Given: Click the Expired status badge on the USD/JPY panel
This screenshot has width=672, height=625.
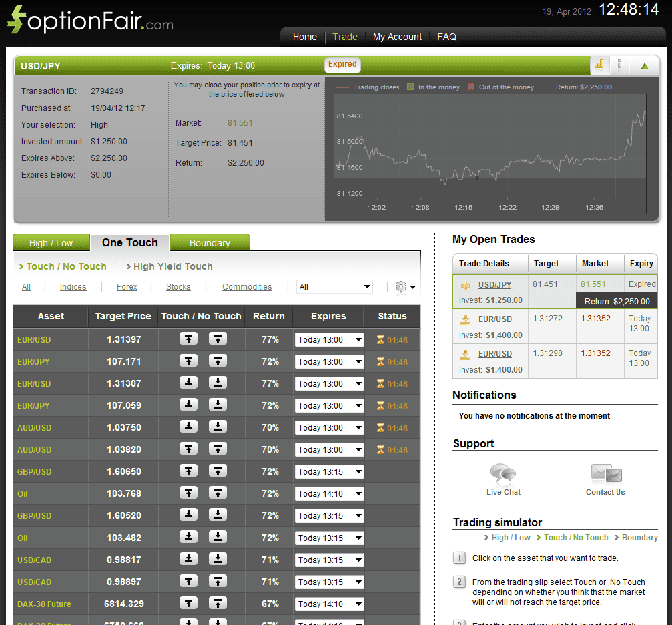Looking at the screenshot, I should [342, 65].
